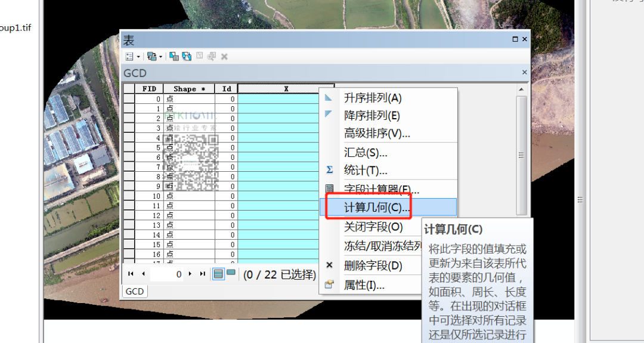Click the GCD table tab

tap(135, 291)
